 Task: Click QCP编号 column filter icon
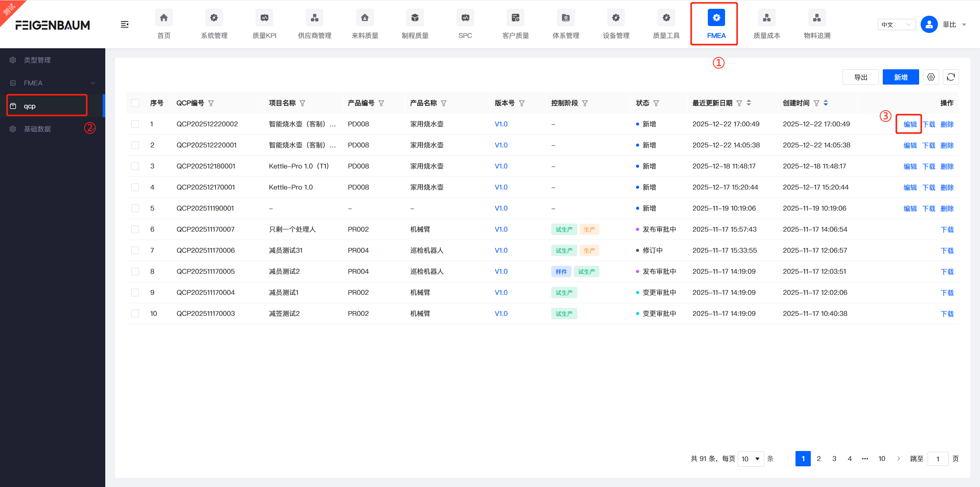(211, 103)
